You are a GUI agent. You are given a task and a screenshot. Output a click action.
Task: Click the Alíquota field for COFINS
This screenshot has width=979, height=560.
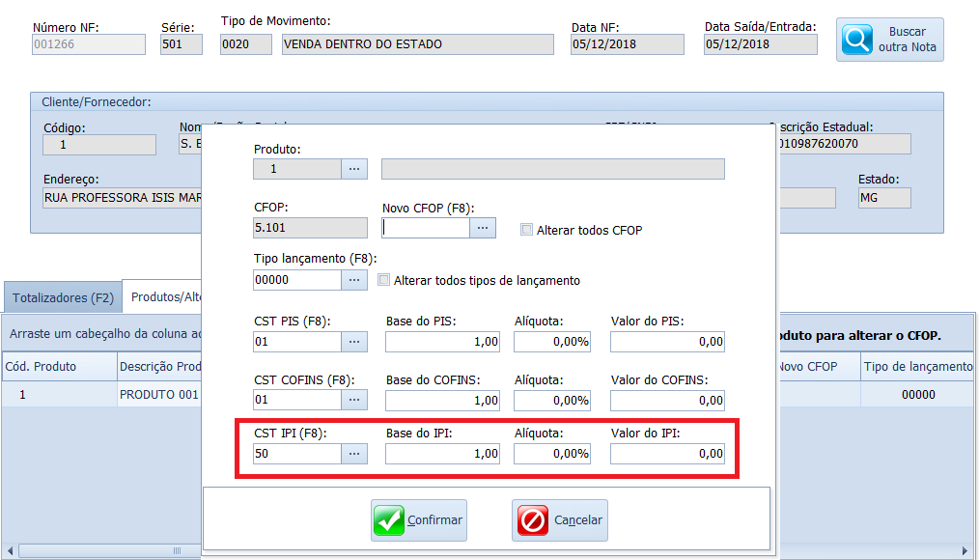(x=551, y=400)
